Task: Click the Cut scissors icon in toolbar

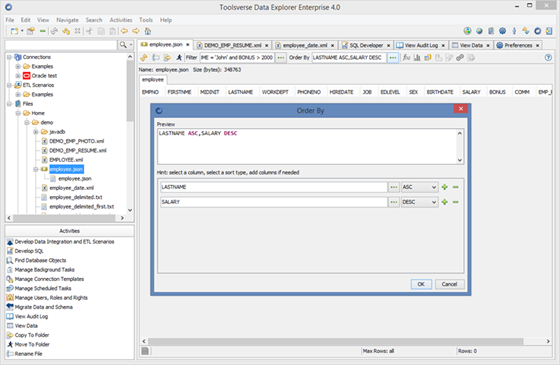Action: pos(89,31)
